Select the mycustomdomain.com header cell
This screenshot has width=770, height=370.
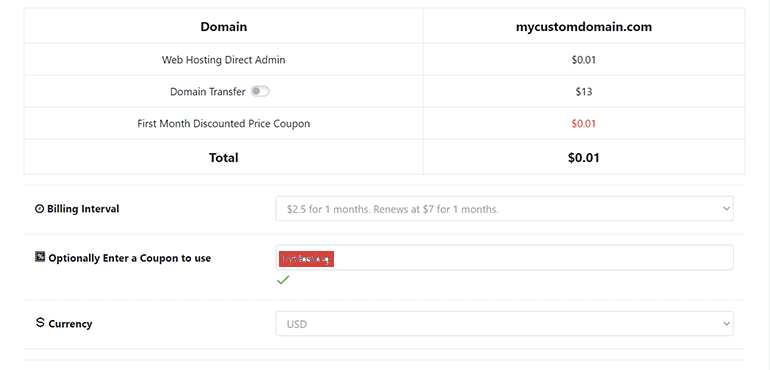(584, 27)
